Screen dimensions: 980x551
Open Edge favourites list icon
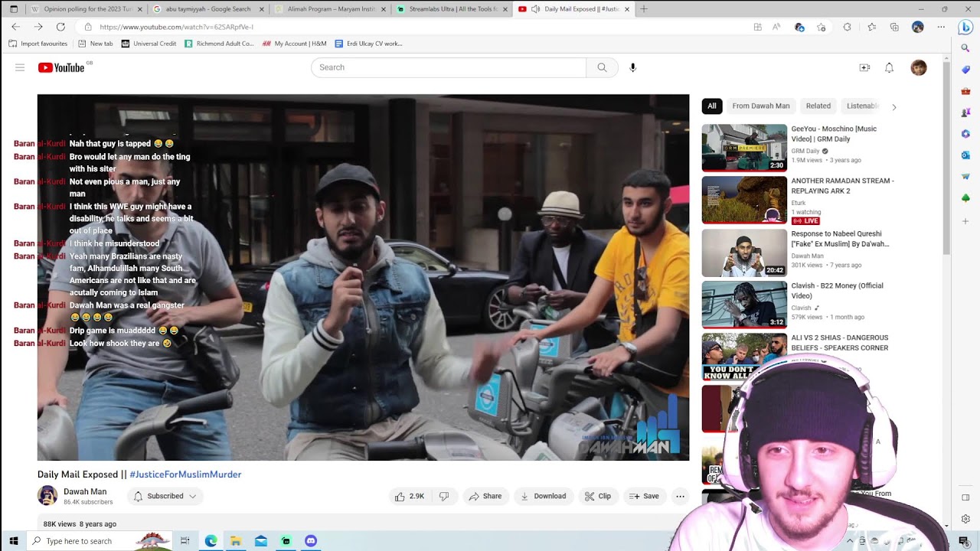click(871, 27)
